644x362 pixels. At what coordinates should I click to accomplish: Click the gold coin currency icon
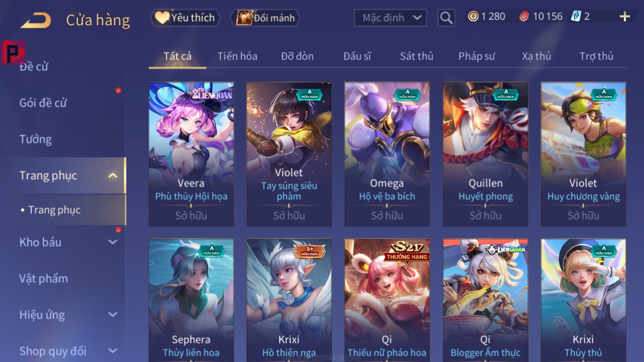click(x=473, y=16)
